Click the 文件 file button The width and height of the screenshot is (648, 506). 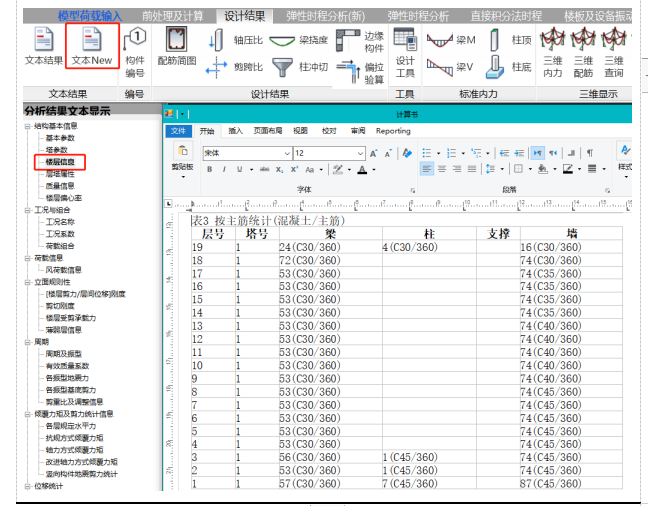pos(178,131)
